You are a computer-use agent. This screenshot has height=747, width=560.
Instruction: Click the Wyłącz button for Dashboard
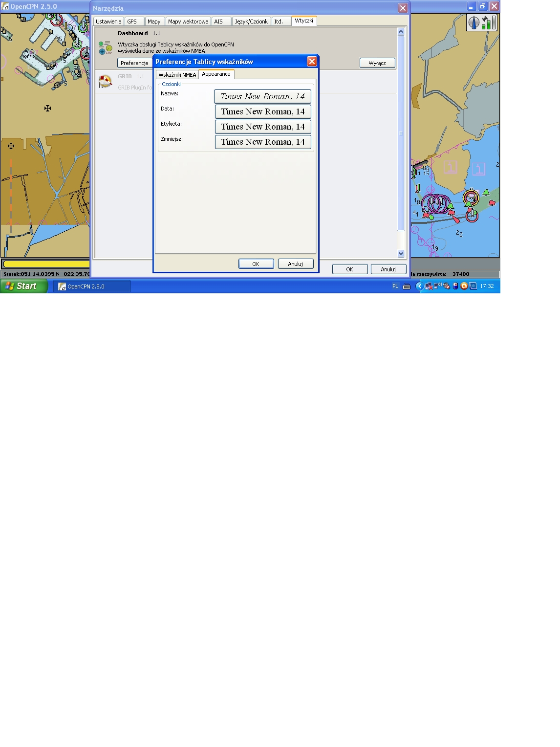(x=377, y=63)
